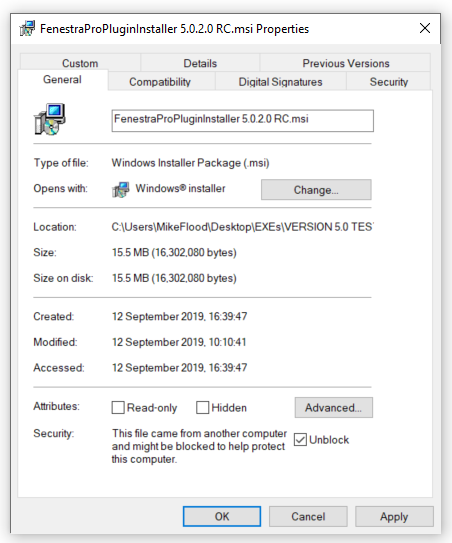Click into the file name text field
Image resolution: width=452 pixels, height=543 pixels.
242,121
